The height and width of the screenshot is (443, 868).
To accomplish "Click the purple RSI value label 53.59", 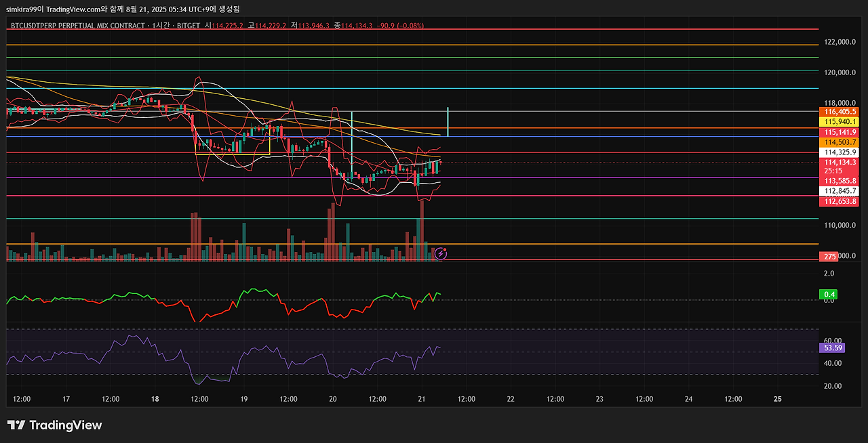I will 833,347.
